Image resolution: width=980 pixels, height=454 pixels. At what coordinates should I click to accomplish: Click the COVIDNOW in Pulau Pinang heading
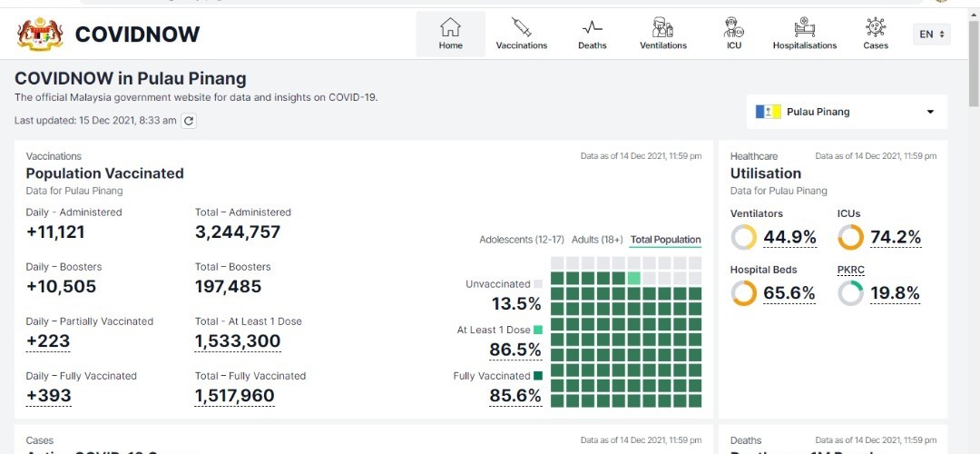[130, 79]
